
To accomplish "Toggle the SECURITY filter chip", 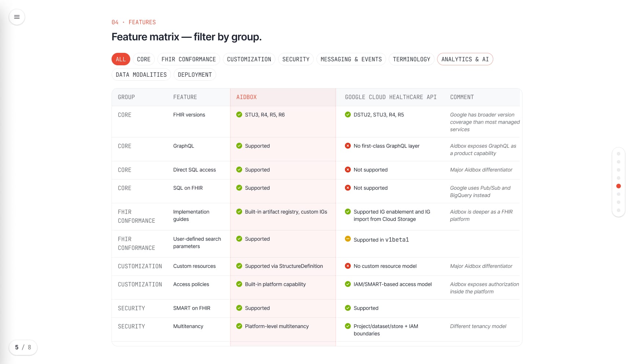I will tap(296, 59).
